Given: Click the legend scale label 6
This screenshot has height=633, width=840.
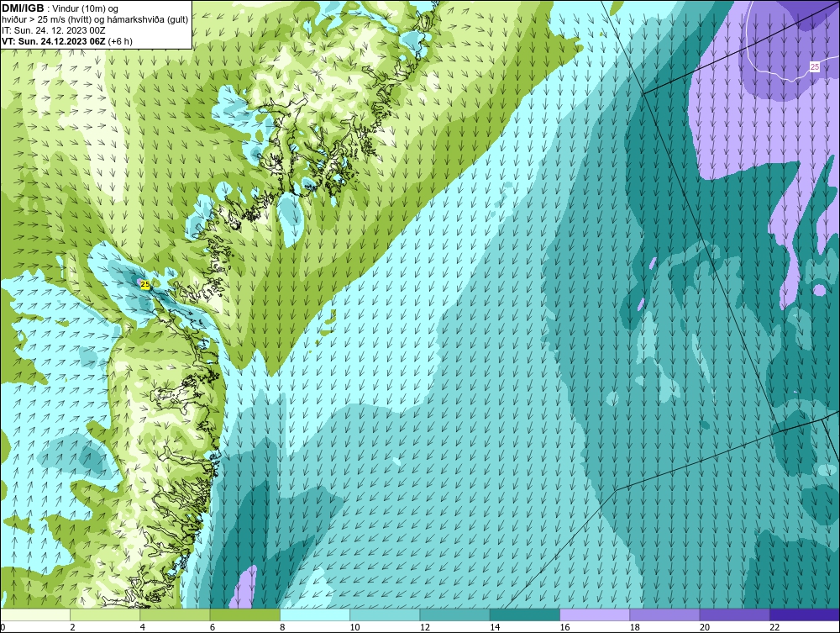Looking at the screenshot, I should coord(213,628).
